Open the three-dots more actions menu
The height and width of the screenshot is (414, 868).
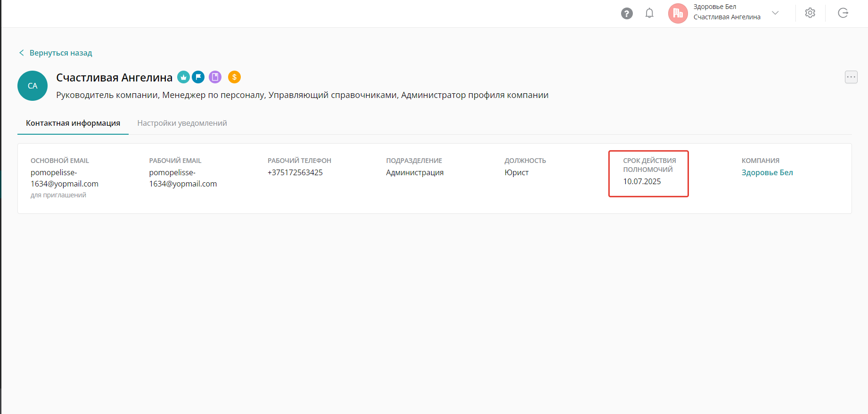[x=851, y=77]
